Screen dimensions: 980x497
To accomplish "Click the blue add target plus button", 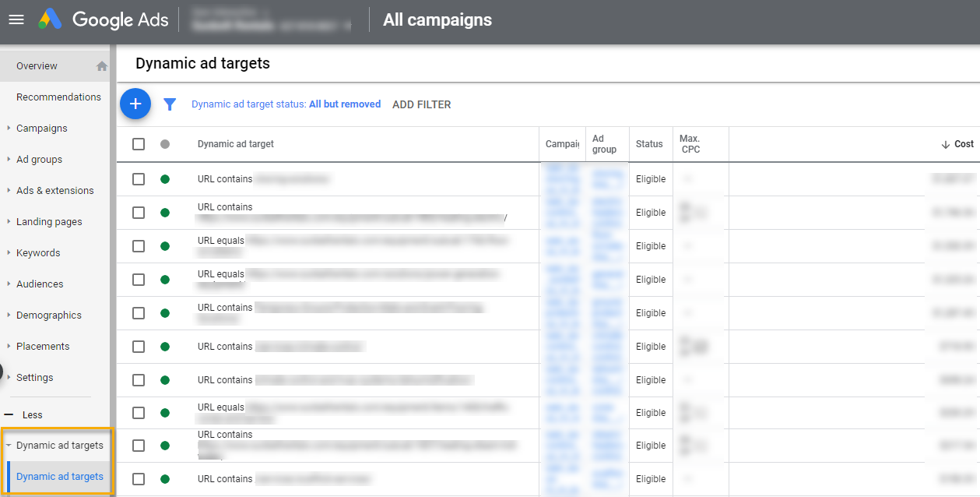I will click(135, 104).
